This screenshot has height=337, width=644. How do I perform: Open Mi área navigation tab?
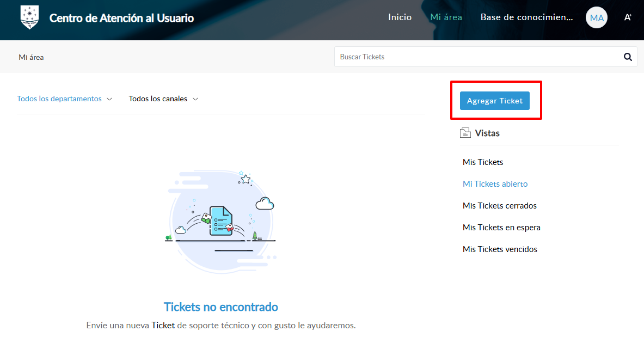pyautogui.click(x=446, y=17)
